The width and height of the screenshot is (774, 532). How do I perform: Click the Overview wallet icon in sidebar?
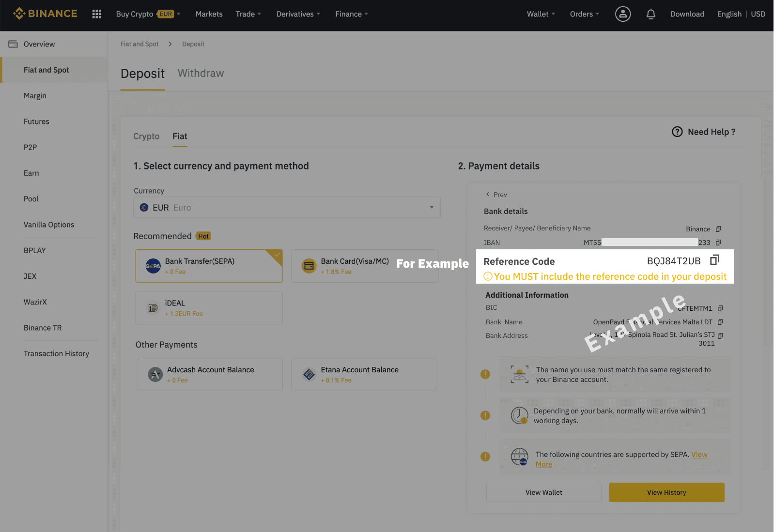13,44
